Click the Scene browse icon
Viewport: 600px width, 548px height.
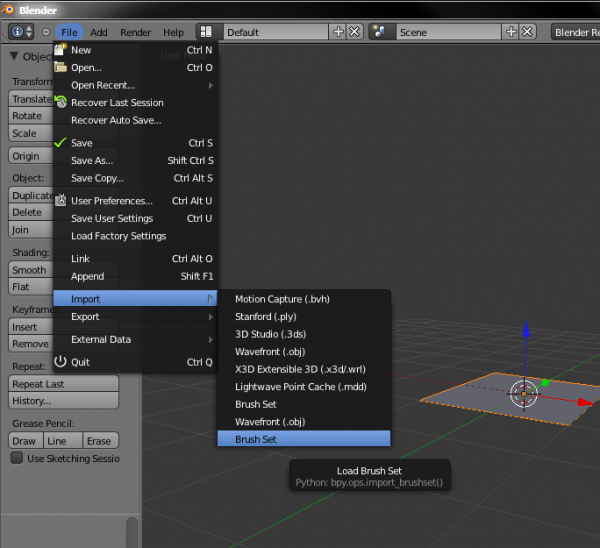coord(382,32)
